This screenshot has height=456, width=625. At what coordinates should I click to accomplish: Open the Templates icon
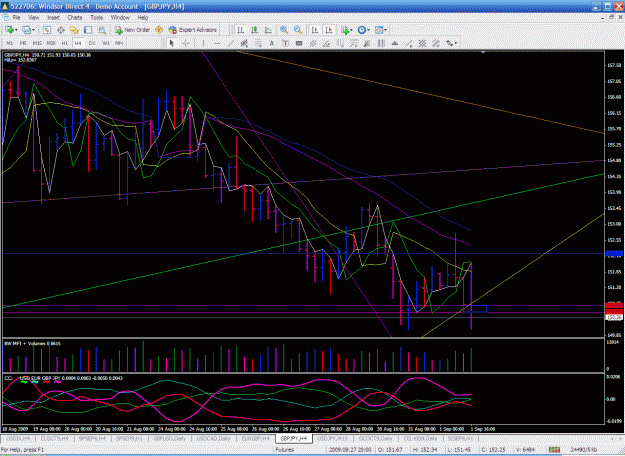[x=379, y=30]
